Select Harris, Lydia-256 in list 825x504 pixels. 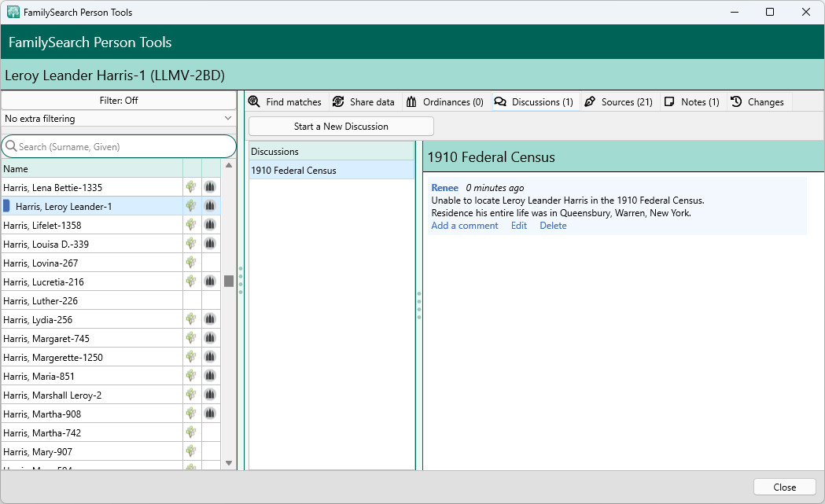coord(92,320)
